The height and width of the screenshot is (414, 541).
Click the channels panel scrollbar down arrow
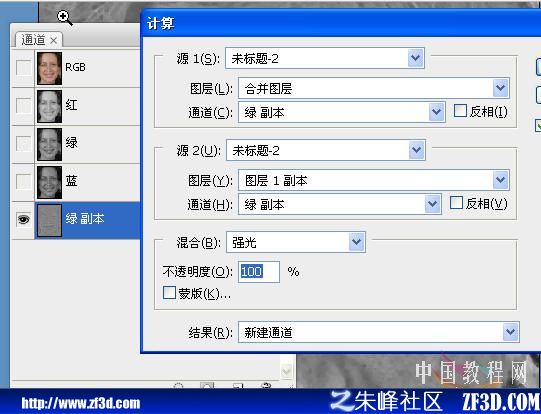point(287,372)
